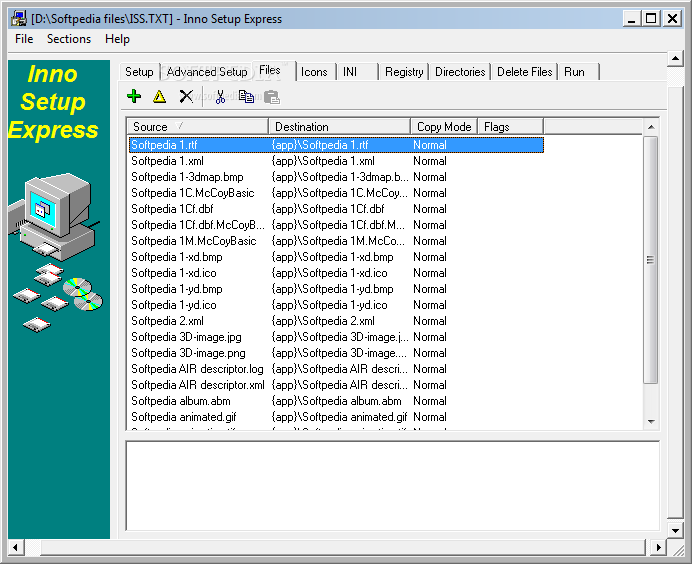This screenshot has height=564, width=692.
Task: Click outer window scroll down arrow
Action: pos(675,531)
